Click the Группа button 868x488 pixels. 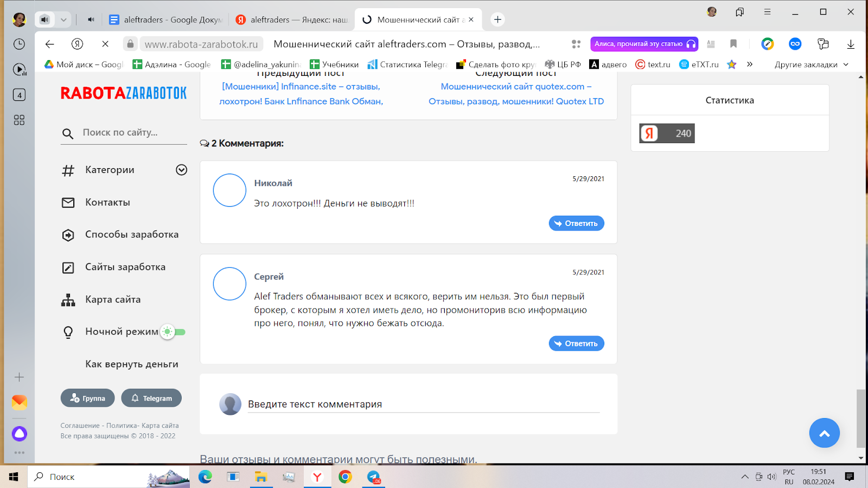(87, 398)
